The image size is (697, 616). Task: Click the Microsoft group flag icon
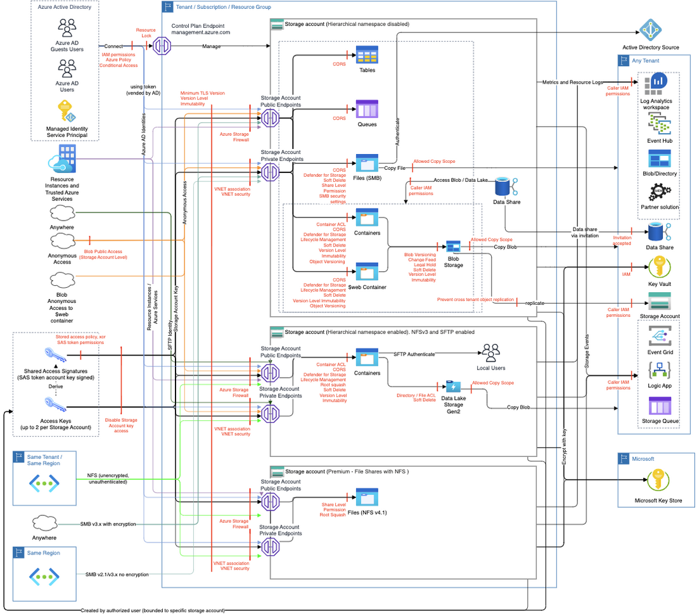tap(623, 459)
